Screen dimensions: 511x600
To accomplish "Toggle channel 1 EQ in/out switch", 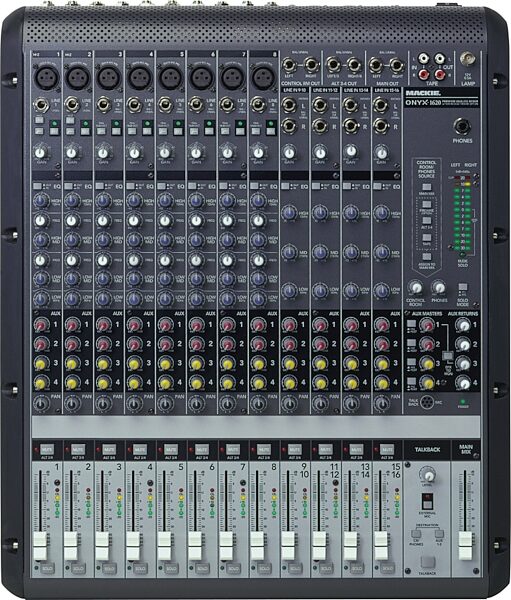I will 37,187.
